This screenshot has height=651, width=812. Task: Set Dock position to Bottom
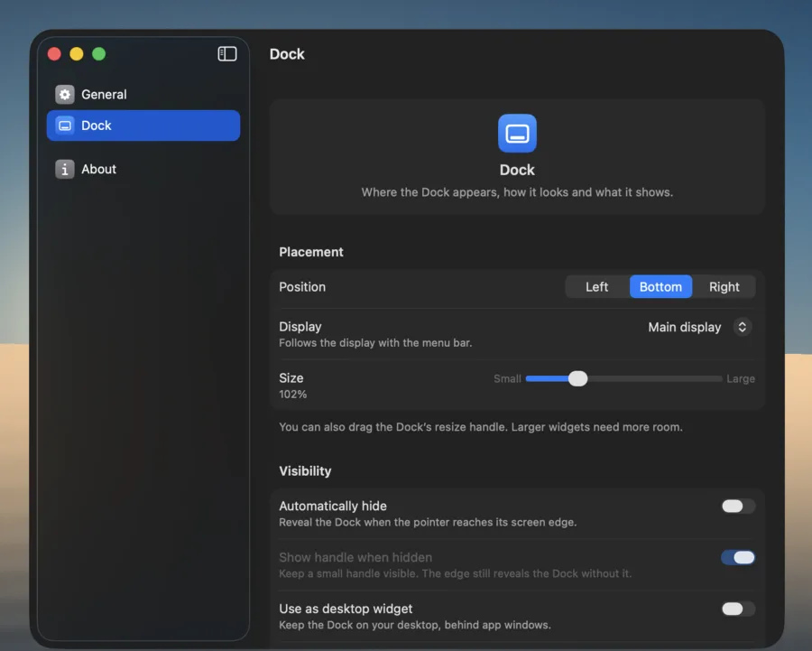click(660, 286)
